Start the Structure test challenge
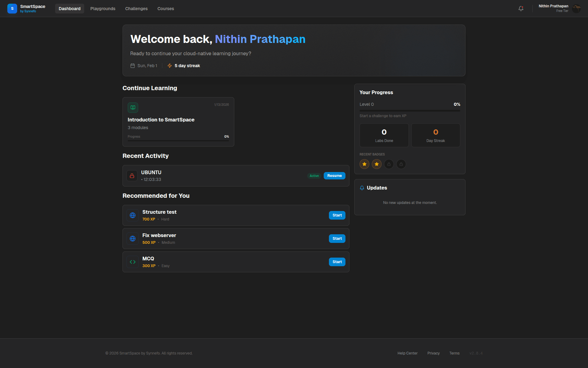Viewport: 588px width, 368px height. coord(337,215)
